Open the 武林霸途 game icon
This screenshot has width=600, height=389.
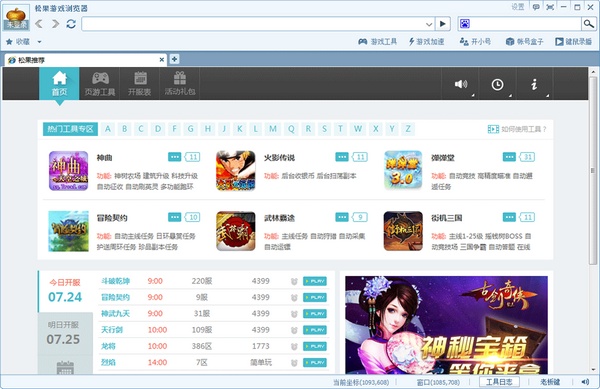tap(236, 231)
